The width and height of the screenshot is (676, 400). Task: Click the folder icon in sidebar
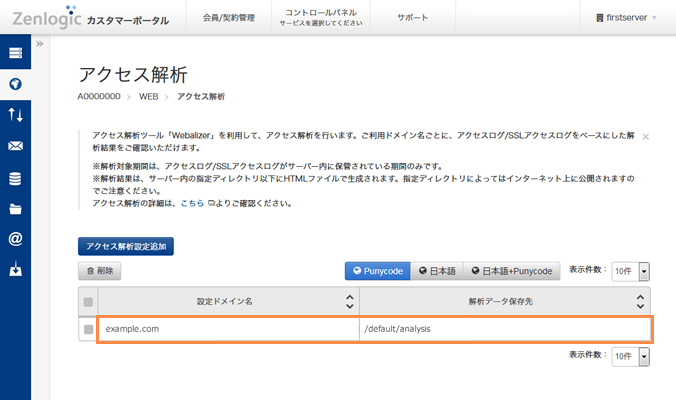pyautogui.click(x=15, y=209)
